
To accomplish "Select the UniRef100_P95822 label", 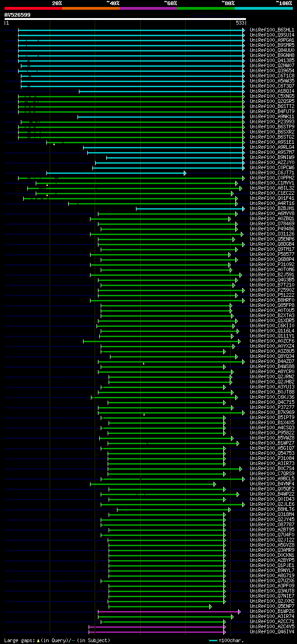I will 272,433.
